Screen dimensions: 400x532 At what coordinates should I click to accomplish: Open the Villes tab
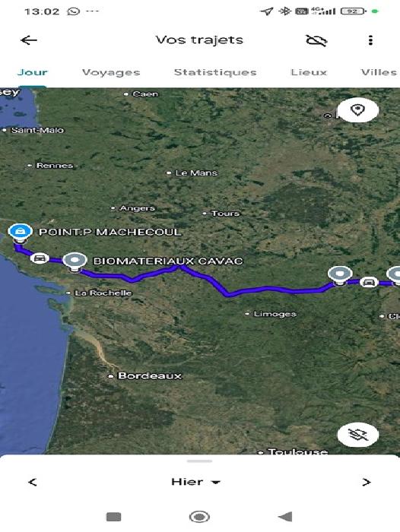pos(379,72)
